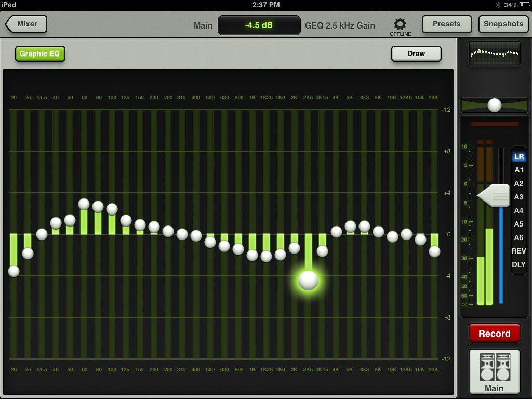
Task: Select the 1K6 band slider knob
Action: tap(280, 255)
